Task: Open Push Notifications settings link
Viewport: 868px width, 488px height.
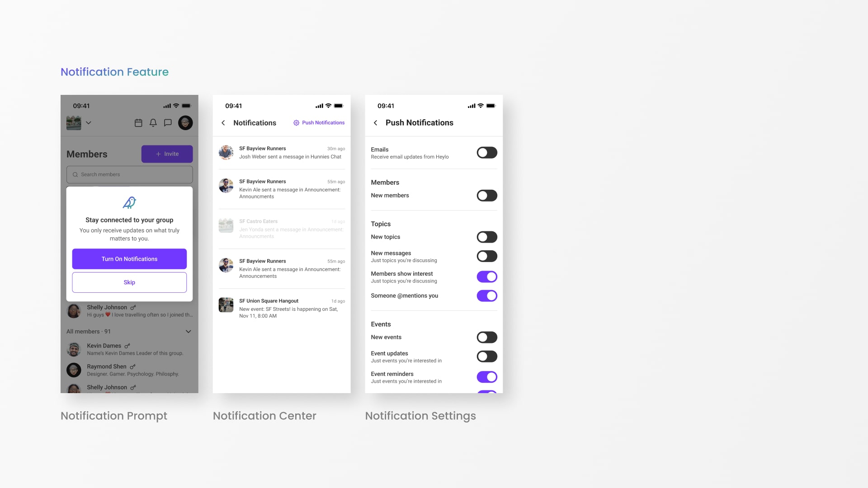Action: point(319,123)
